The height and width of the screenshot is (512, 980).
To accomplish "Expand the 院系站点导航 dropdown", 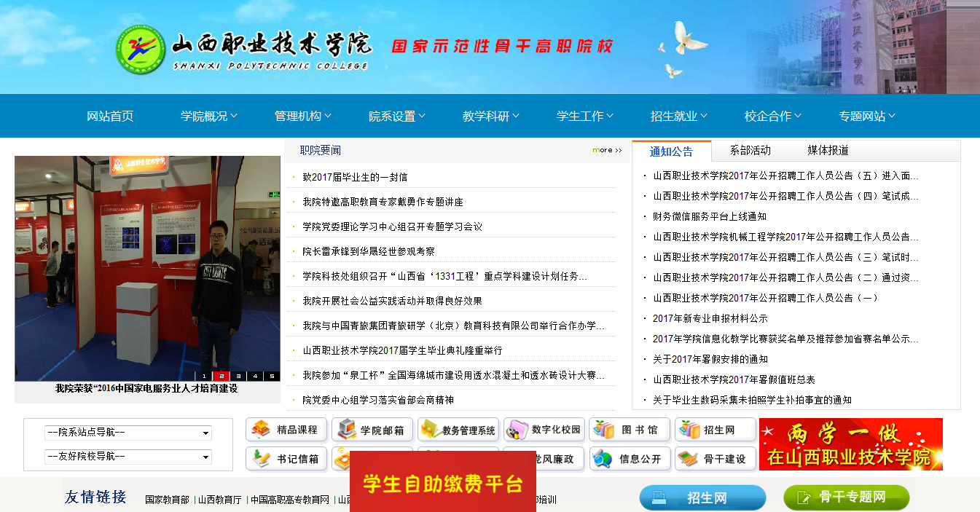I will [x=128, y=433].
